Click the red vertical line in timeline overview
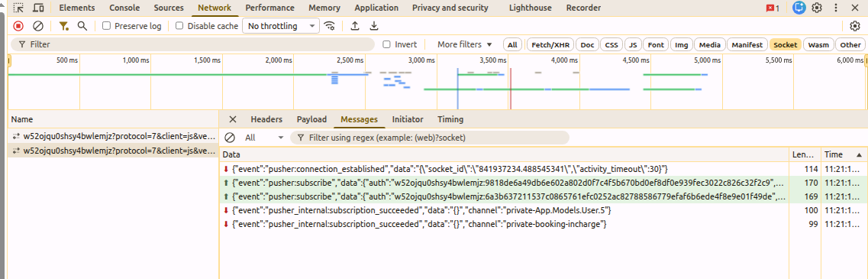Viewport: 868px width, 279px height. click(511, 89)
